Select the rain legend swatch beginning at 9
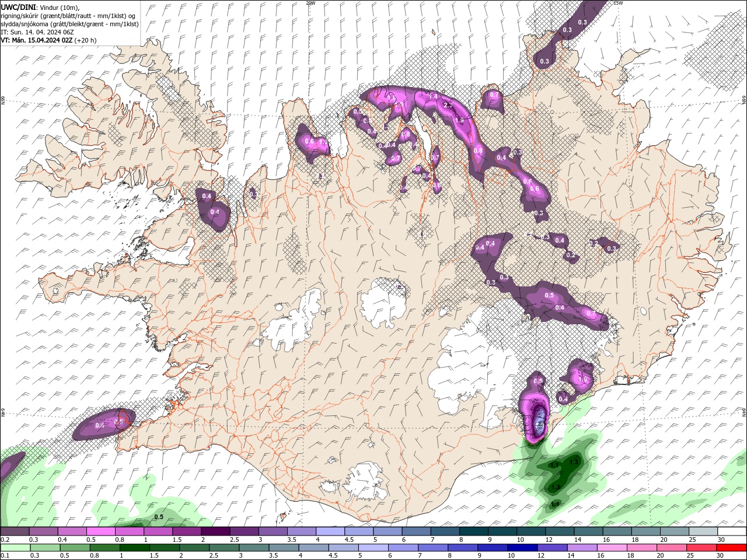Screen dimensions: 747x560 (493, 548)
